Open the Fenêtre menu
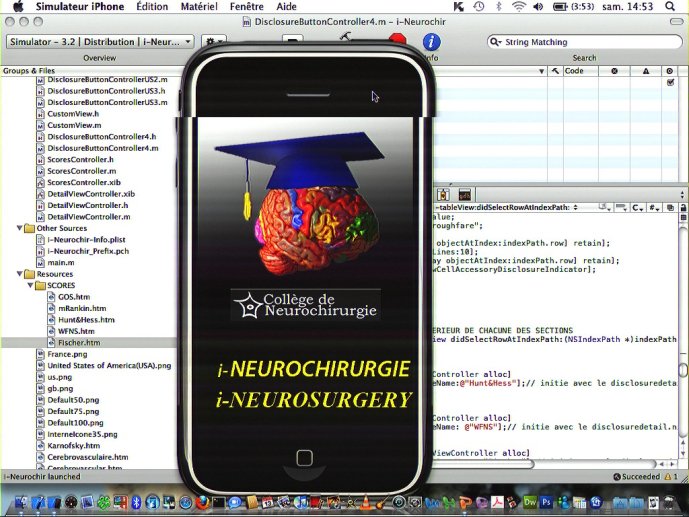 click(247, 7)
